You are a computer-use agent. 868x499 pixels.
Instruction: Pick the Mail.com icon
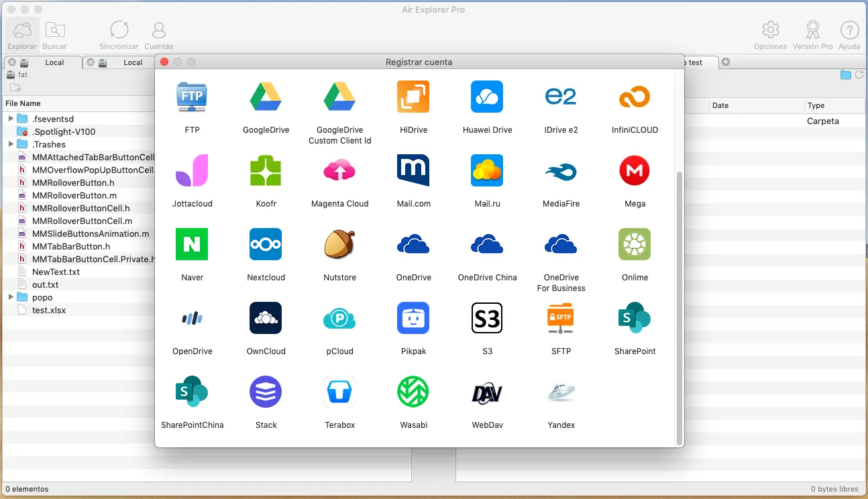click(x=413, y=170)
